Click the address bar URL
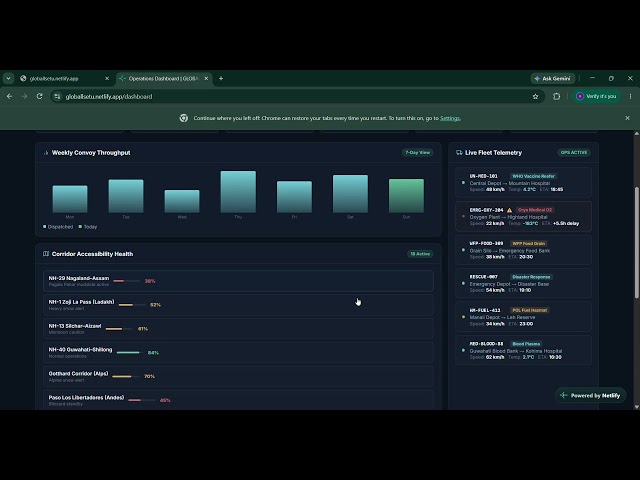640x480 pixels. tap(109, 97)
